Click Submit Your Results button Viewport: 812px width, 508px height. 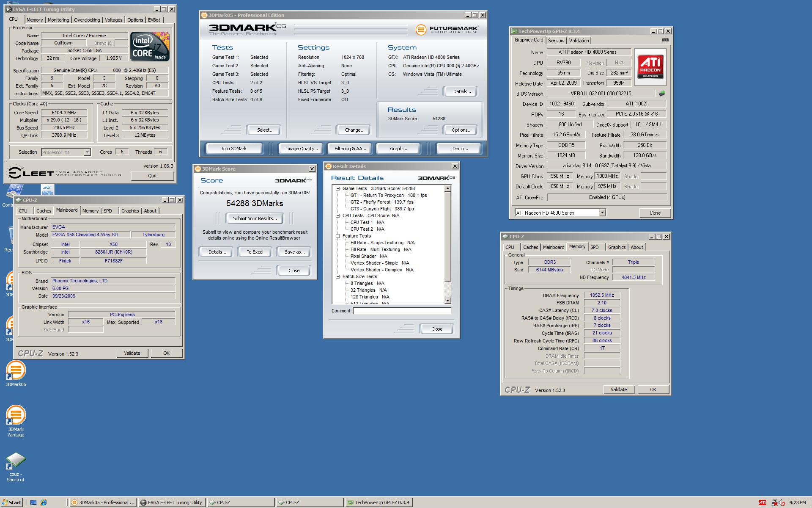coord(255,218)
